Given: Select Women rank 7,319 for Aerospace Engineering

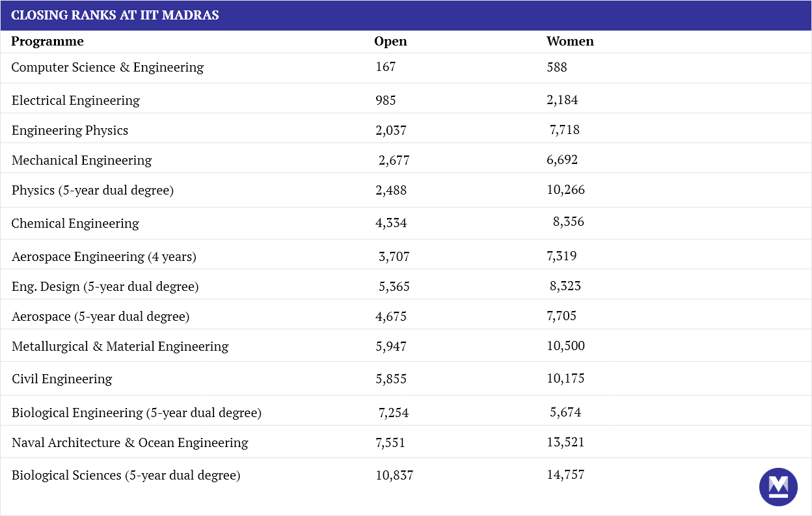Looking at the screenshot, I should click(562, 256).
